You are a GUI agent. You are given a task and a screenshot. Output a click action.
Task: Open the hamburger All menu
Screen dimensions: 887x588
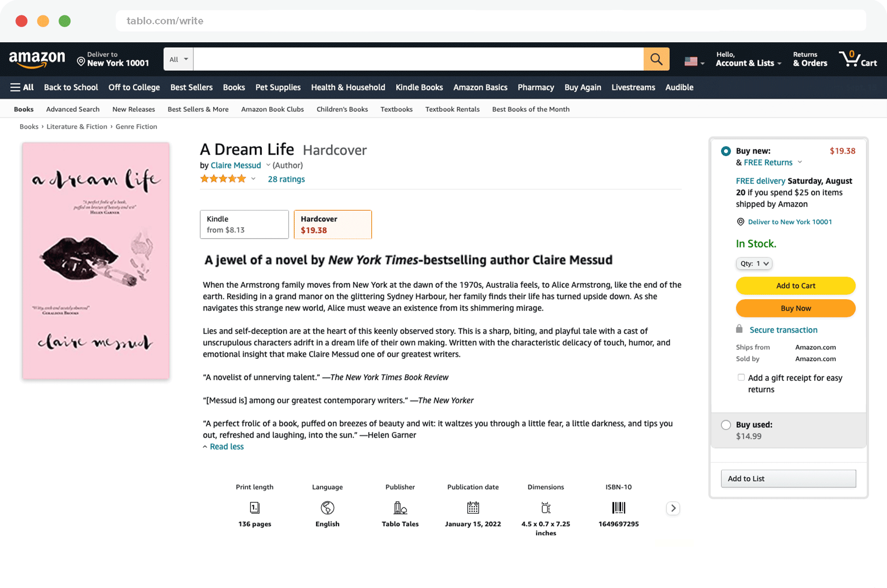(22, 87)
